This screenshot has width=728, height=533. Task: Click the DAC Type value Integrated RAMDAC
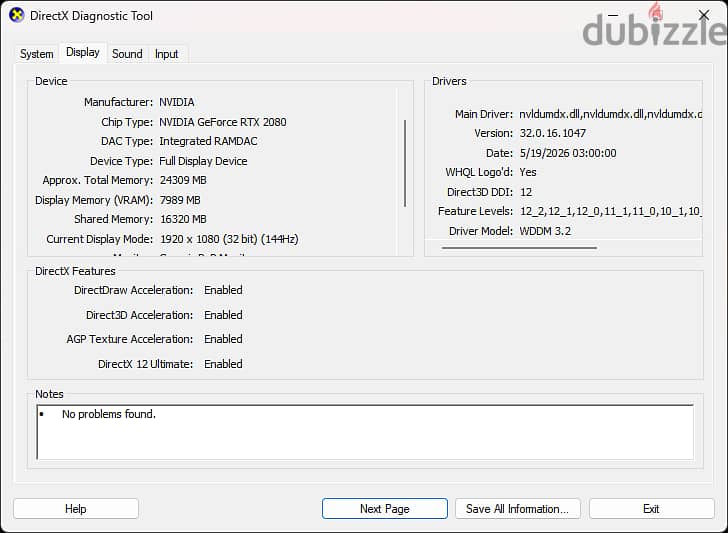[x=208, y=141]
